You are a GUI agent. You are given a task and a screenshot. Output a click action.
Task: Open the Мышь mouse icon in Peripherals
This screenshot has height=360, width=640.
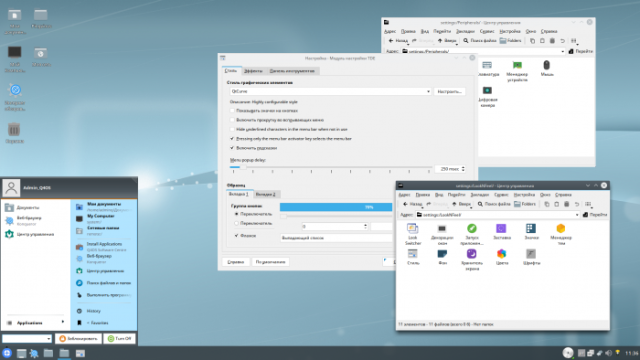point(547,68)
